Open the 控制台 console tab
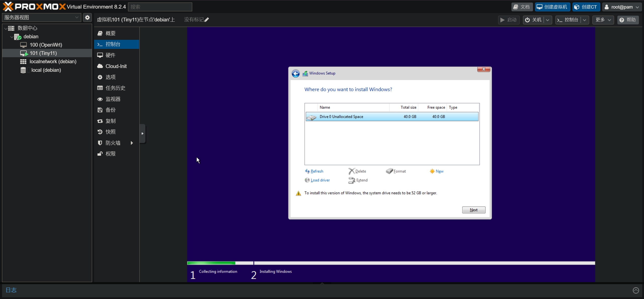This screenshot has width=644, height=299. 117,44
